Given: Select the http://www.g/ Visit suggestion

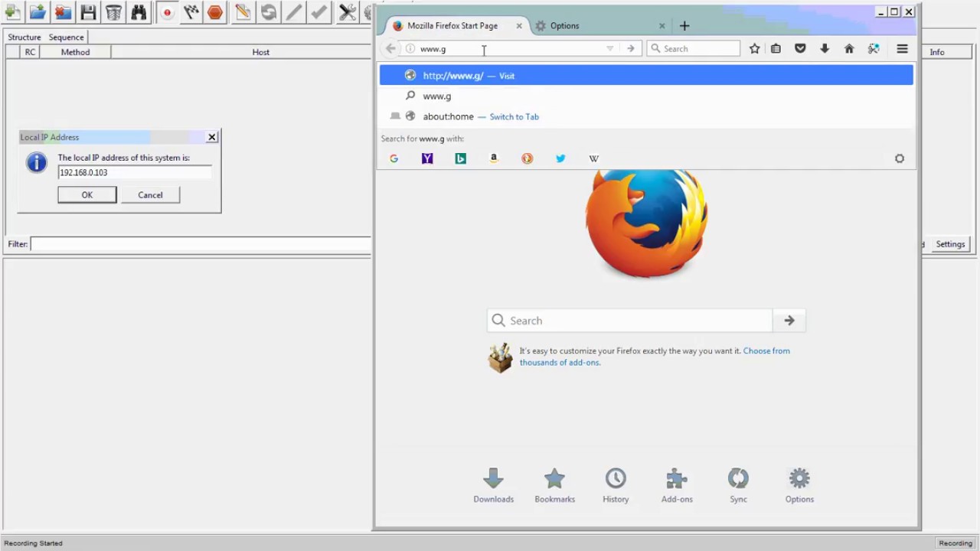Looking at the screenshot, I should coord(646,75).
